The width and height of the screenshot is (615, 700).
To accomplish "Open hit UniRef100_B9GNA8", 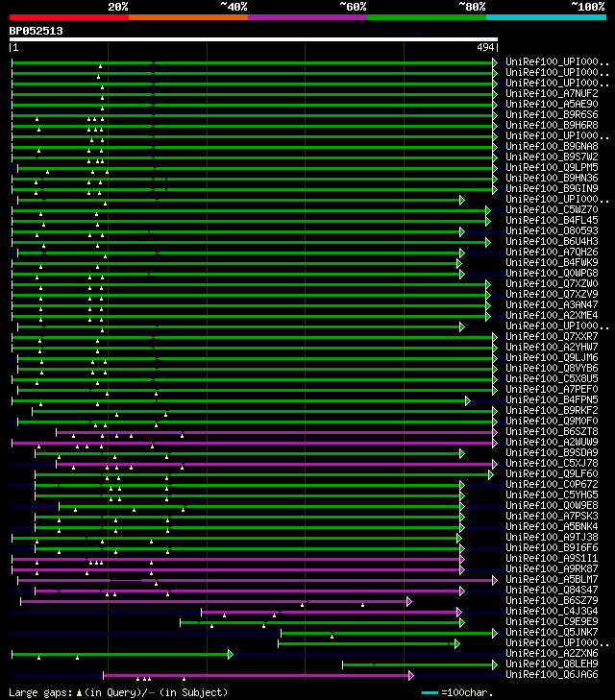I will tap(552, 146).
